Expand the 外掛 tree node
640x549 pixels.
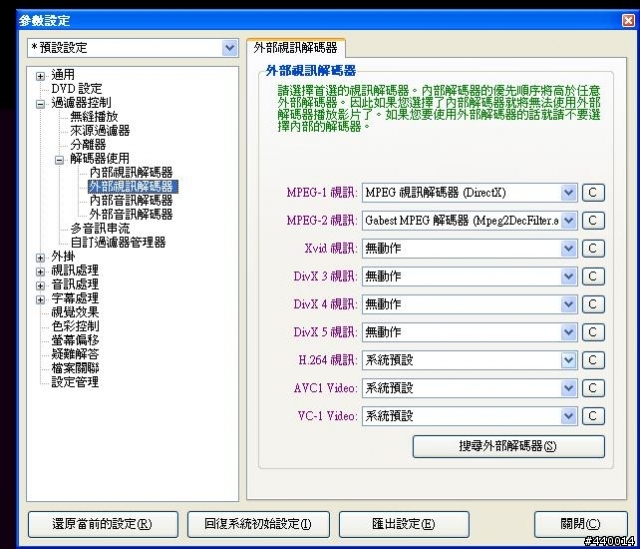coord(40,258)
